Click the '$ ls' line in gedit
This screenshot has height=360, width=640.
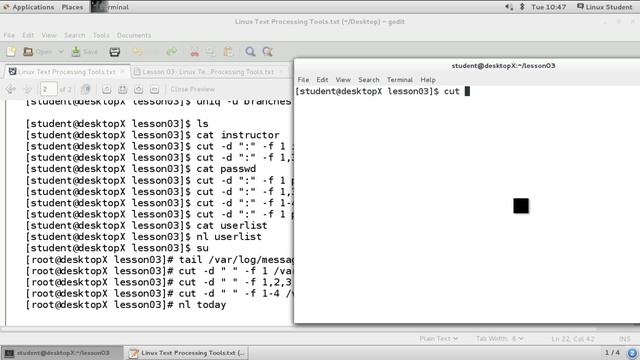click(117, 124)
